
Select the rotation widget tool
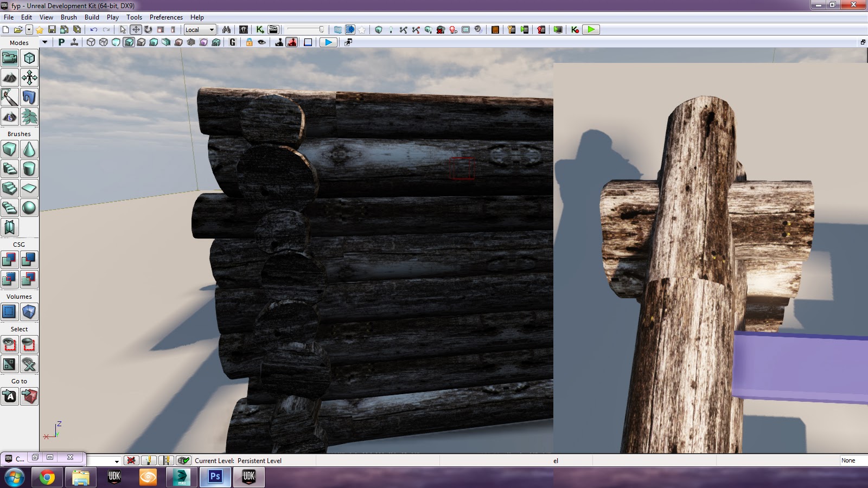coord(149,30)
